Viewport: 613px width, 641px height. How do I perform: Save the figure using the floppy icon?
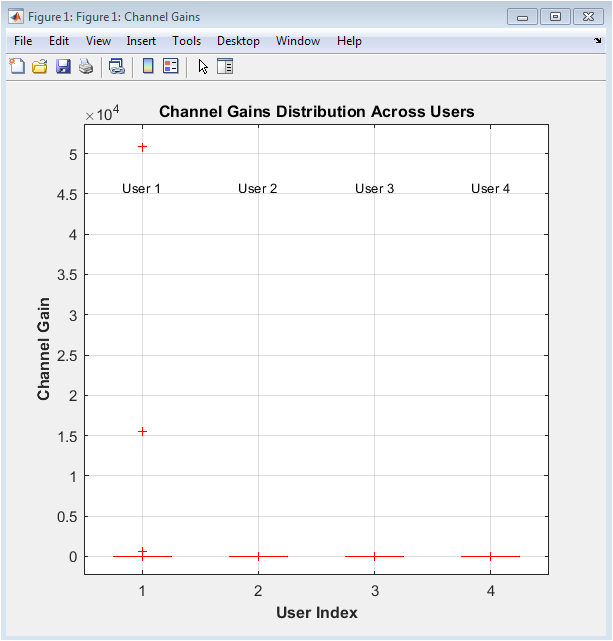tap(63, 67)
